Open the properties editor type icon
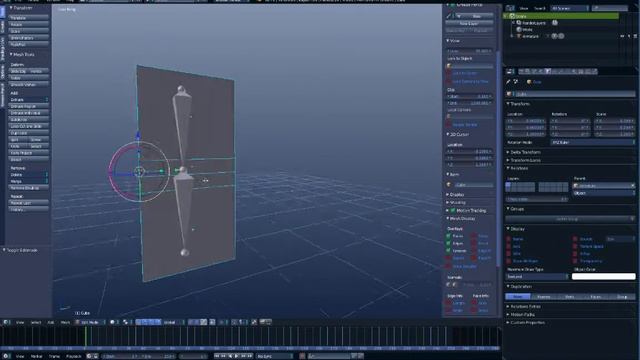640x360 pixels. [x=510, y=71]
